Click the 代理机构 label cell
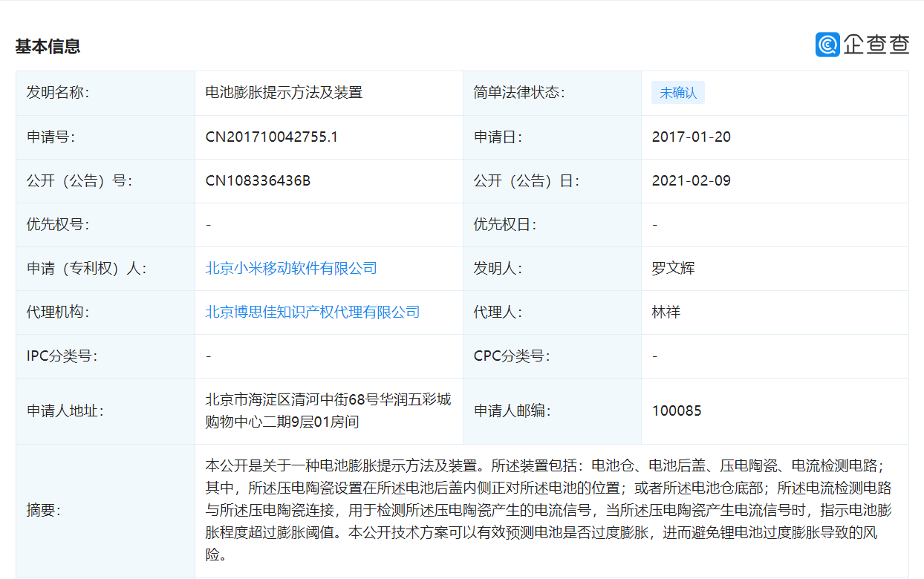This screenshot has height=579, width=924. (105, 313)
